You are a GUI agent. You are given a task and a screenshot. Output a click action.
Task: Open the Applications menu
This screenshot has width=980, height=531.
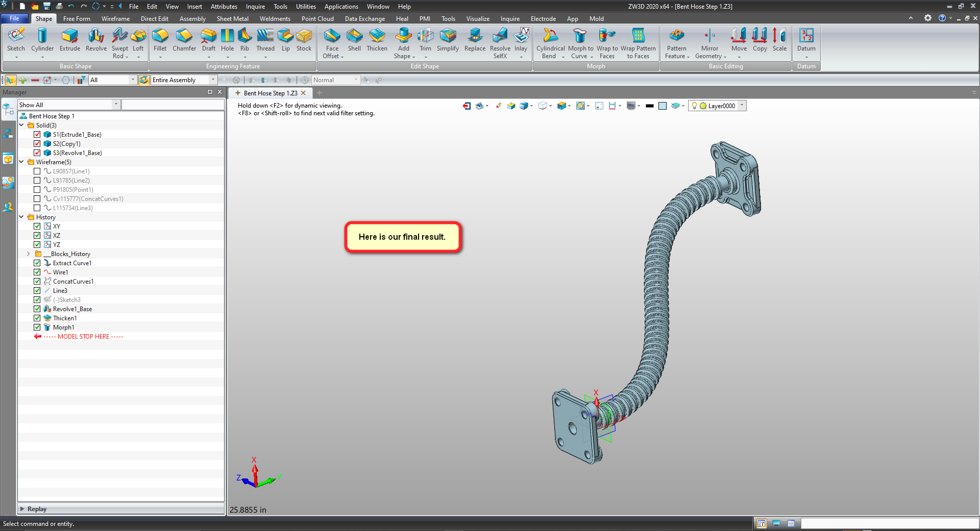click(341, 7)
